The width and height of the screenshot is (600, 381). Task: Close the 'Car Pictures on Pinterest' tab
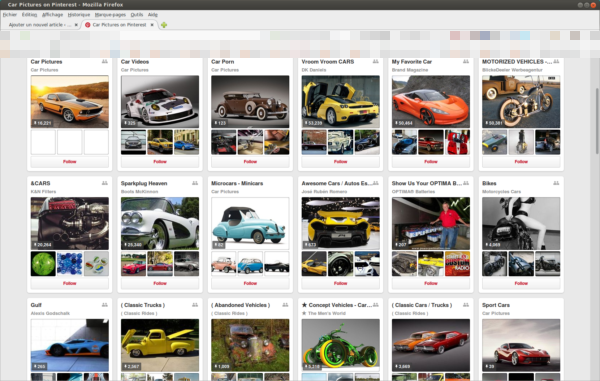coord(152,25)
